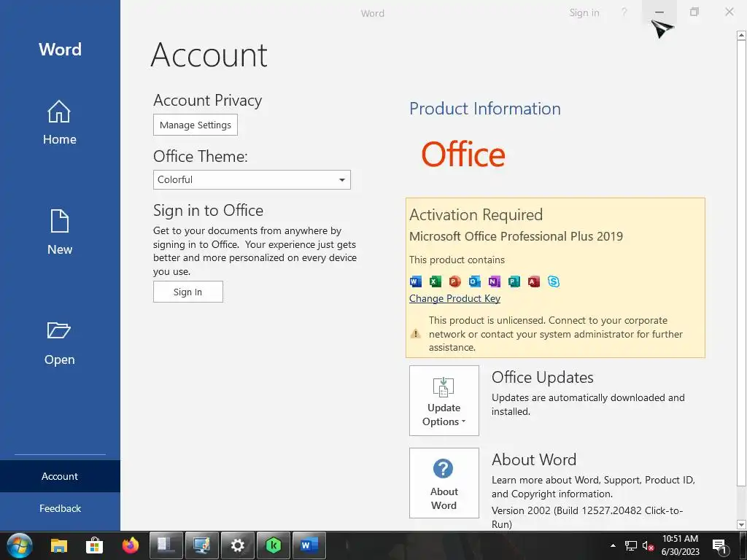Viewport: 747px width, 560px height.
Task: Open the computer monitor app in taskbar
Action: click(201, 545)
